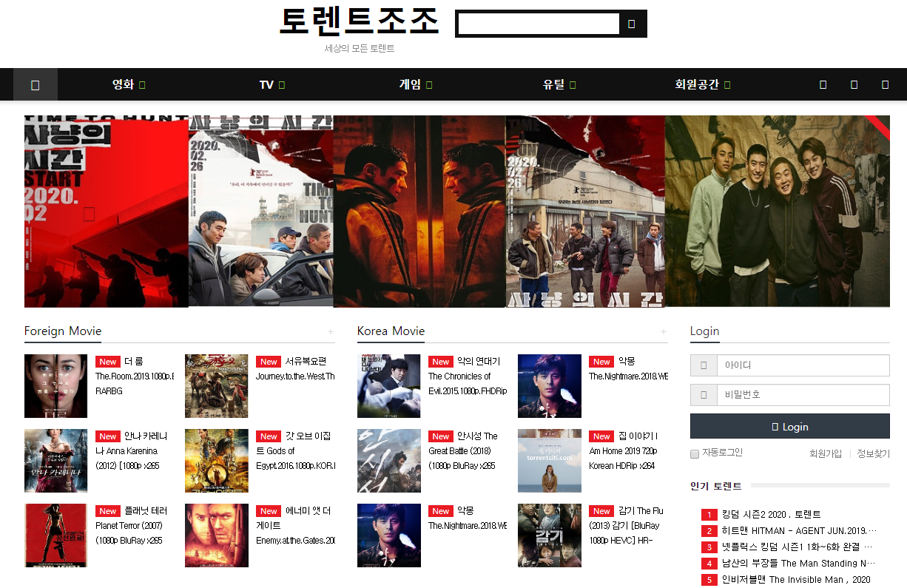Image resolution: width=907 pixels, height=588 pixels.
Task: Open popular torrent 남산의 부장들
Action: click(x=799, y=564)
